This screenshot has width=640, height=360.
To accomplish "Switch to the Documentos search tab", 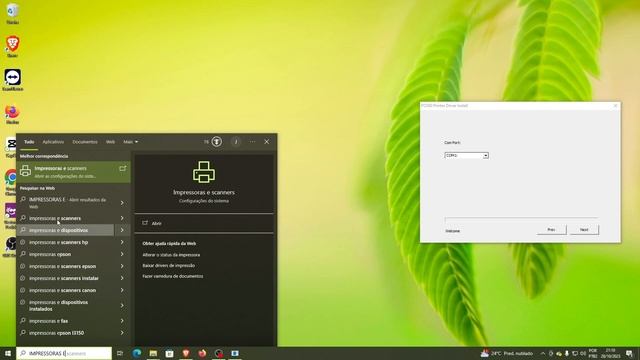I will pos(85,142).
